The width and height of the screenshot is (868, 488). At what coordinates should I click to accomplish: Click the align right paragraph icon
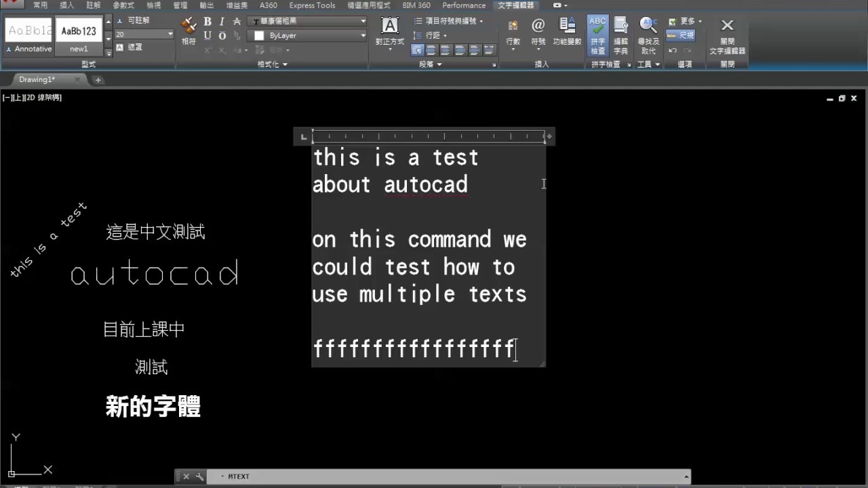pyautogui.click(x=460, y=50)
